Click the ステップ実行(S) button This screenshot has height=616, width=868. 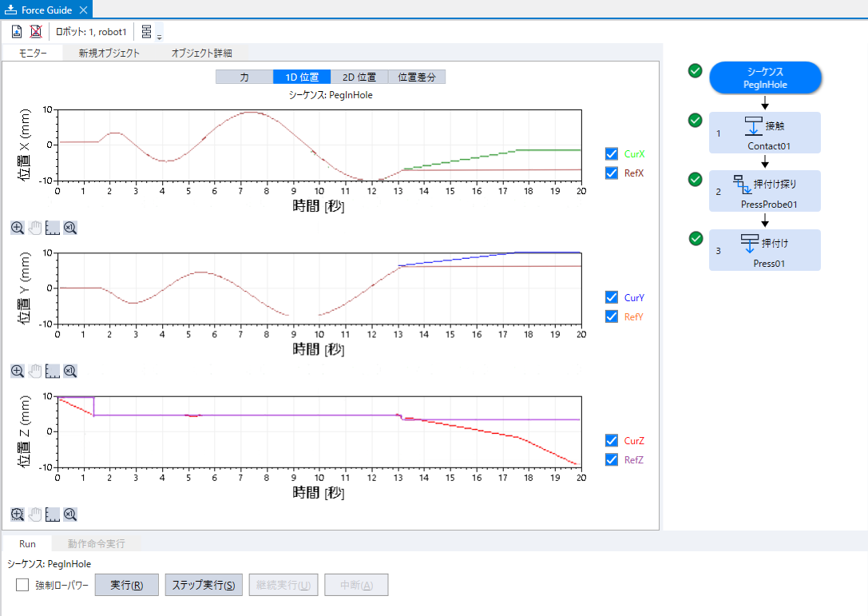tap(203, 585)
